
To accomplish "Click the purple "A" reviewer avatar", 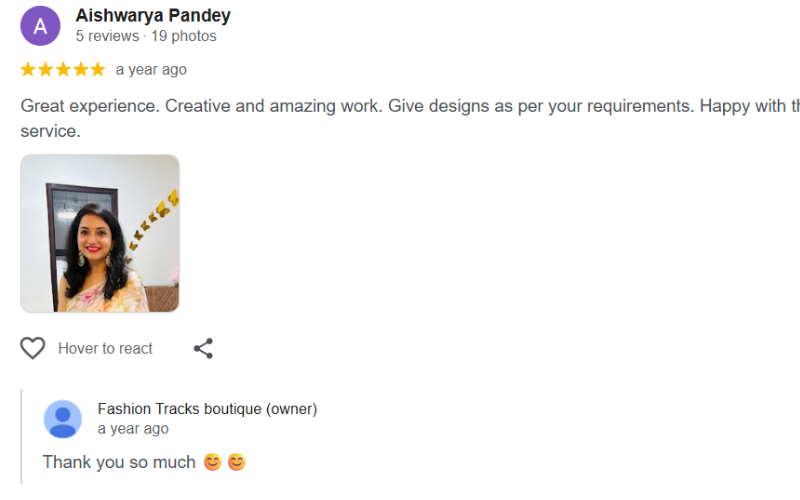I will [x=40, y=26].
